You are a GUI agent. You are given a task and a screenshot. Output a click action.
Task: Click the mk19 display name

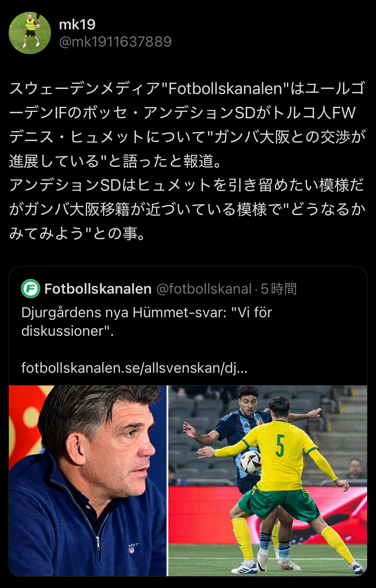[77, 25]
